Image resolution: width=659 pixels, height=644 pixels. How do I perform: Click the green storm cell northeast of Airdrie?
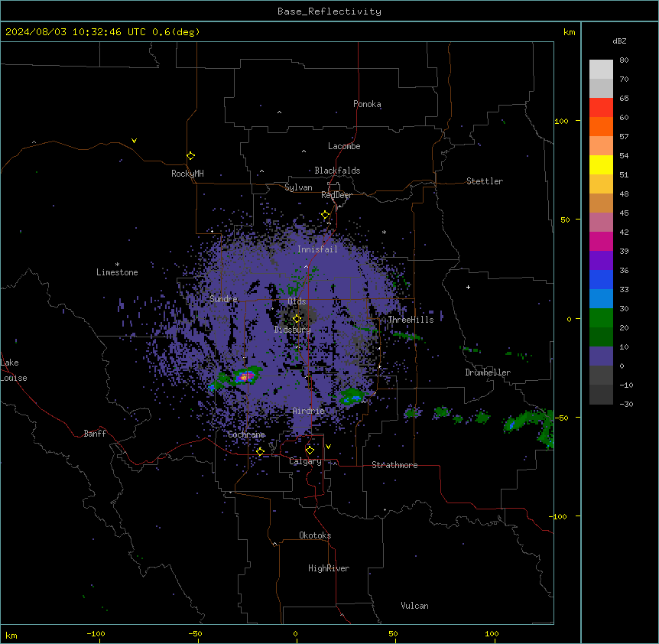click(352, 396)
